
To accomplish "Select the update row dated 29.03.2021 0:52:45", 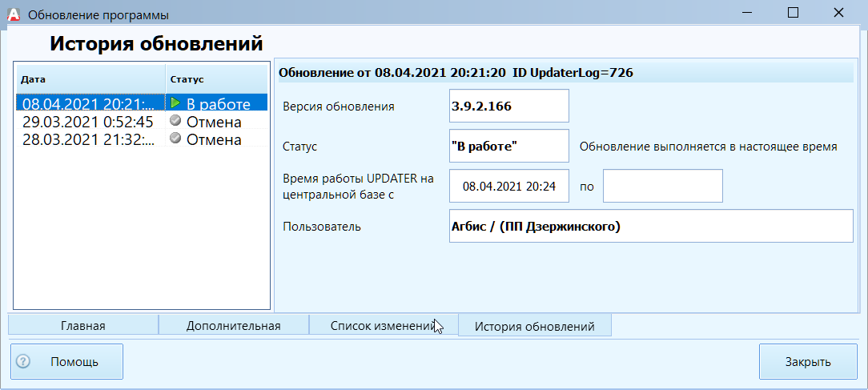I will 143,121.
